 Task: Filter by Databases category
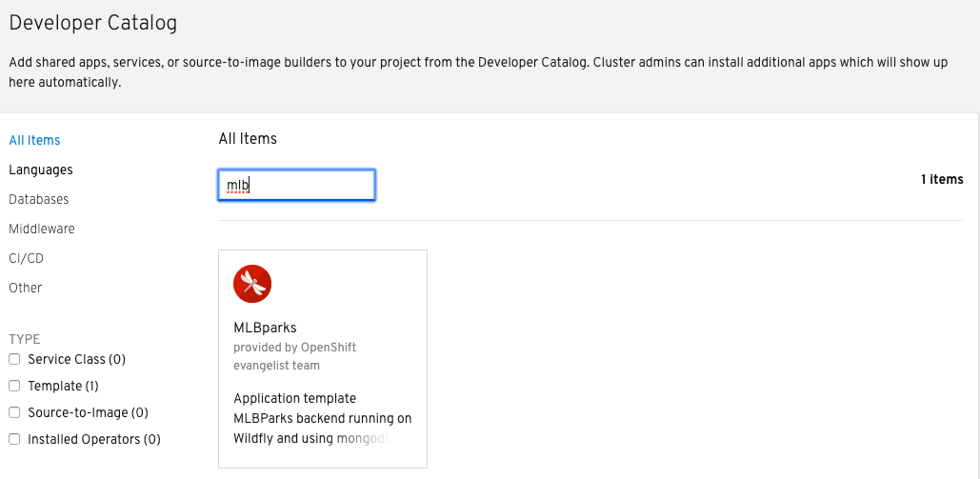pos(39,199)
